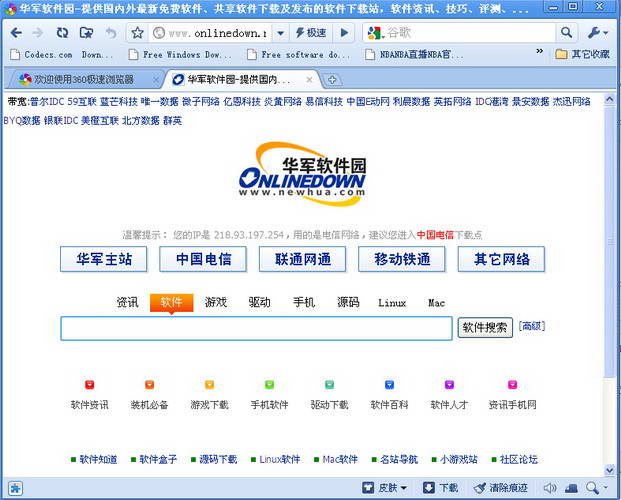The width and height of the screenshot is (621, 500).
Task: Click the 联通网通 button
Action: [x=303, y=259]
